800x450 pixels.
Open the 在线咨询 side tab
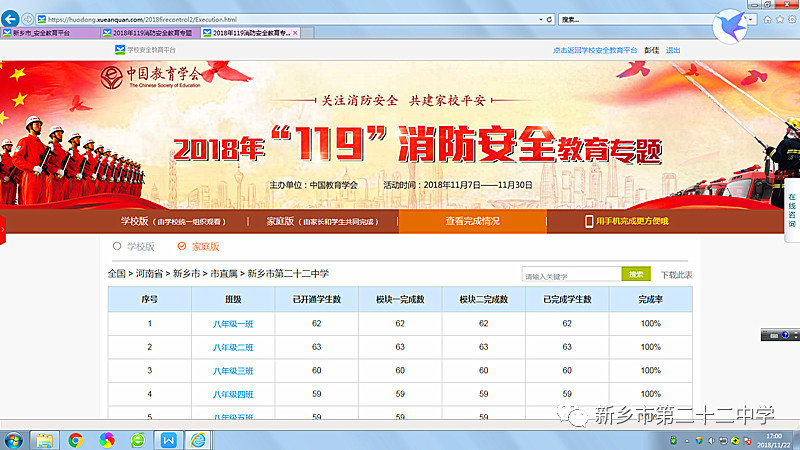point(792,210)
